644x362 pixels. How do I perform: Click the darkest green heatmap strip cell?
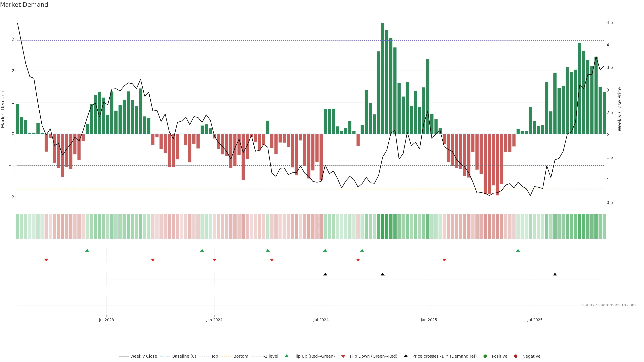click(x=383, y=226)
